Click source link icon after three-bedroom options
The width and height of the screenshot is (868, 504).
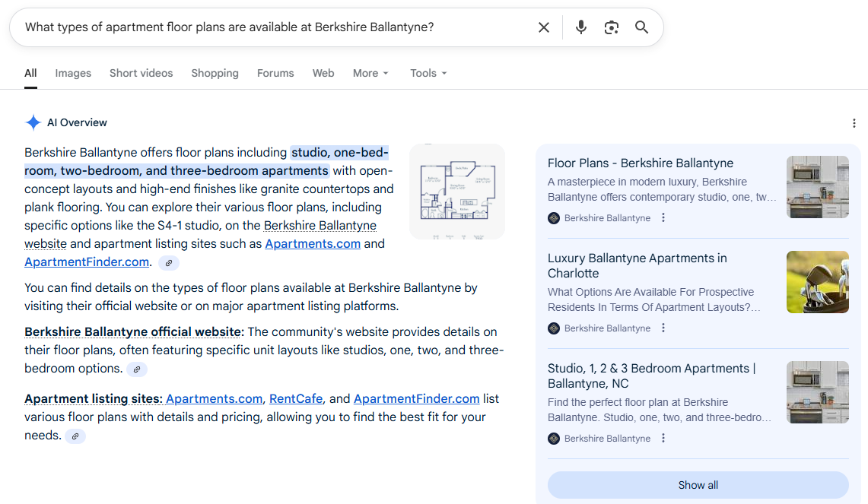pyautogui.click(x=137, y=369)
